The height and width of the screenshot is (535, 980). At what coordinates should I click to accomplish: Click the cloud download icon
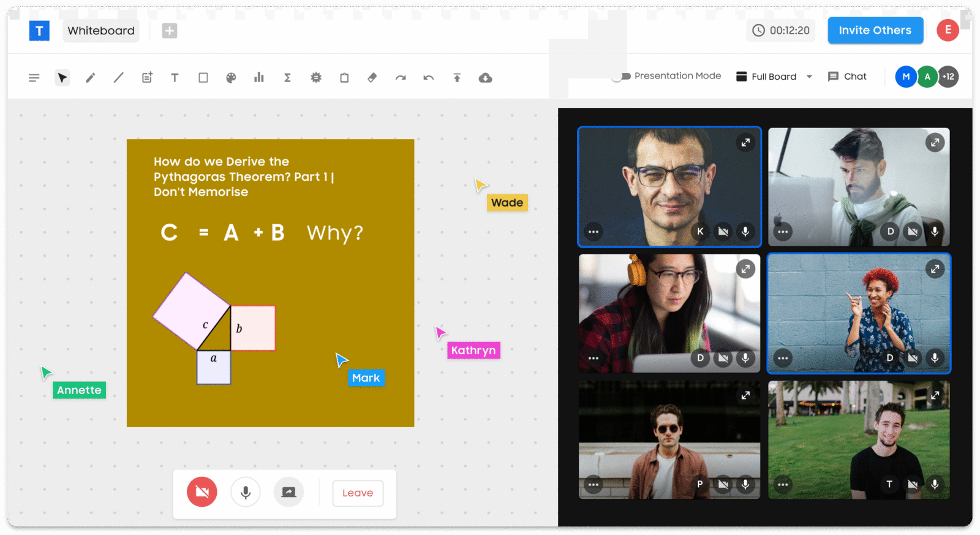[485, 78]
